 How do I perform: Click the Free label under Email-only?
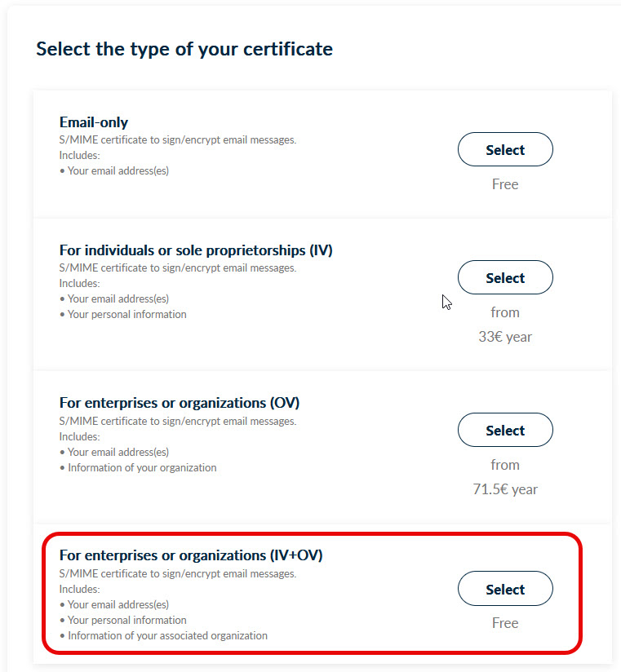pos(504,184)
